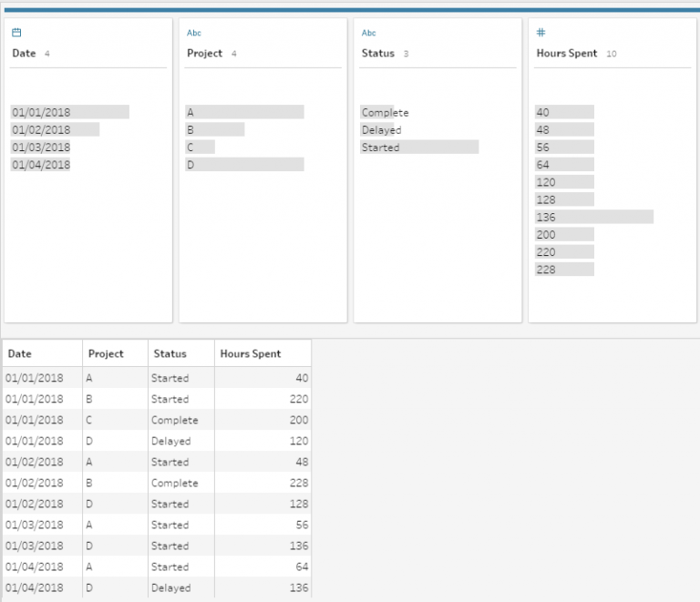Viewport: 700px width, 602px height.
Task: Click the grid cell with hours 40
Action: 262,378
